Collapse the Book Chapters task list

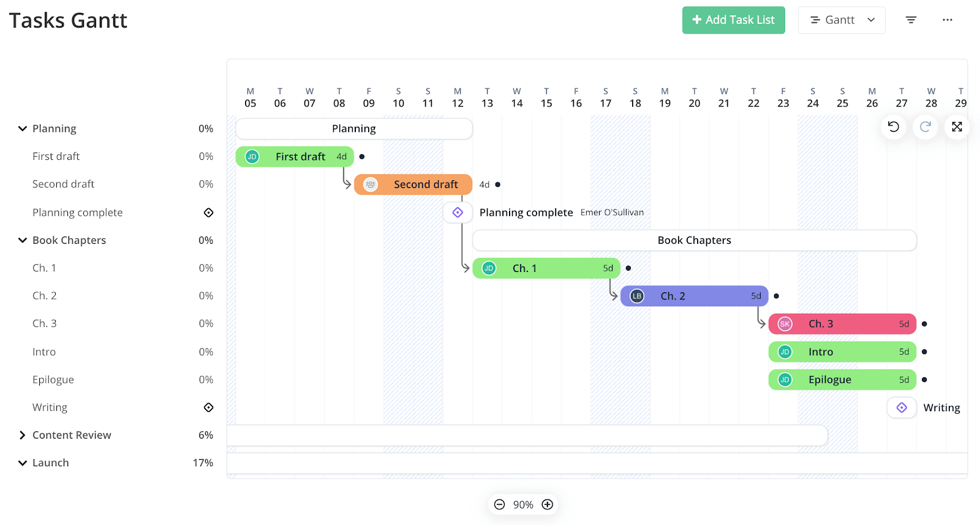click(23, 240)
